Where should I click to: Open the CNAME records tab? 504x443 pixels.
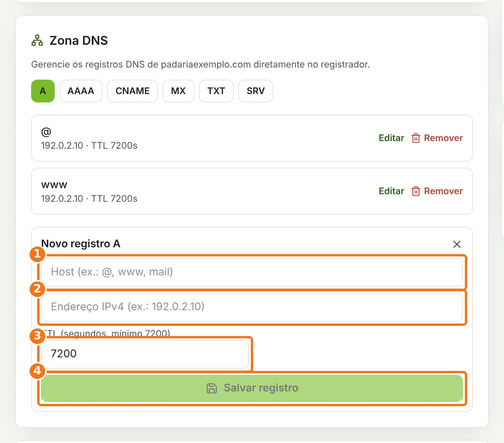coord(132,91)
